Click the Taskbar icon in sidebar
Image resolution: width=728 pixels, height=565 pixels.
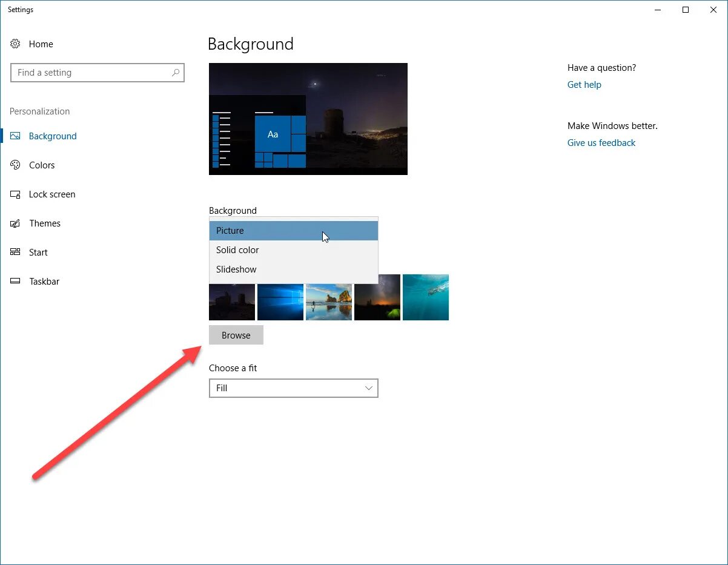point(16,282)
